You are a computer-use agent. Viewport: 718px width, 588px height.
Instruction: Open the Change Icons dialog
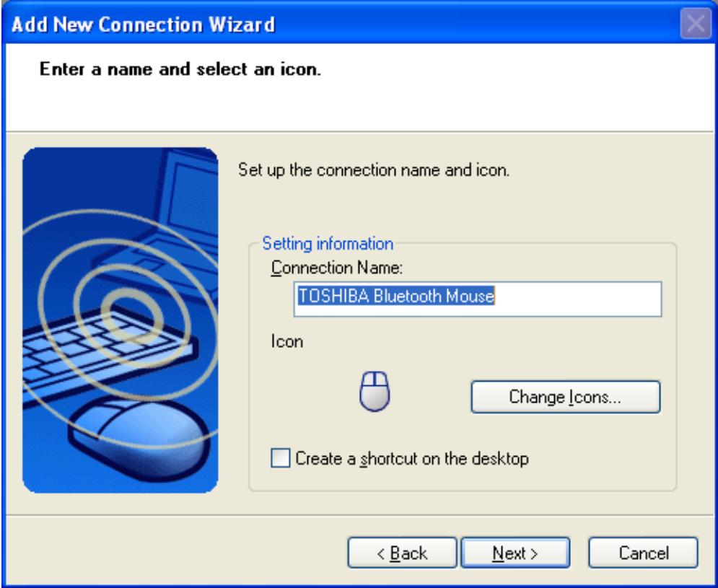(x=566, y=397)
